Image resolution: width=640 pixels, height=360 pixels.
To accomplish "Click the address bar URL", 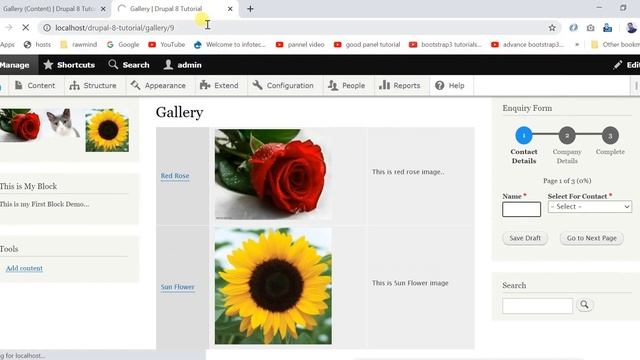I will [115, 28].
